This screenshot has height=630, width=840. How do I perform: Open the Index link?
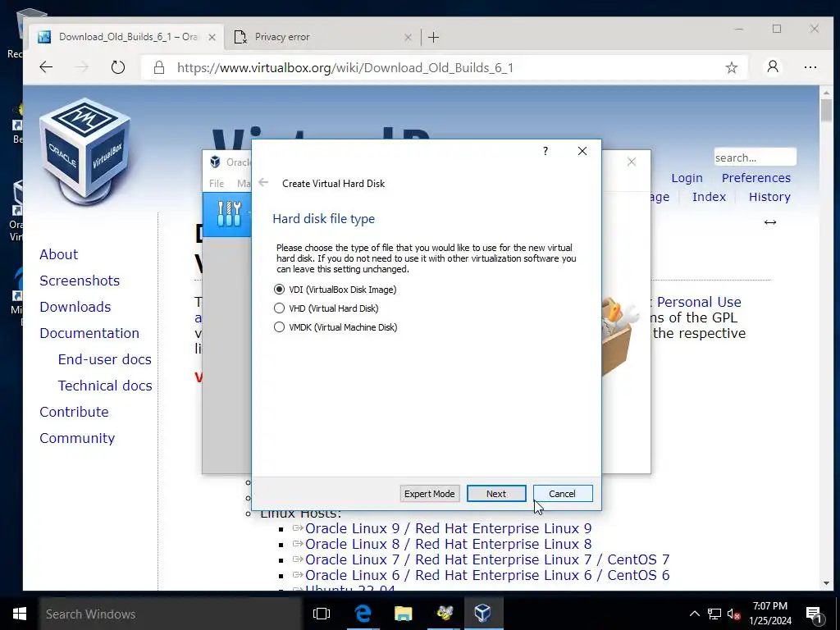tap(709, 197)
